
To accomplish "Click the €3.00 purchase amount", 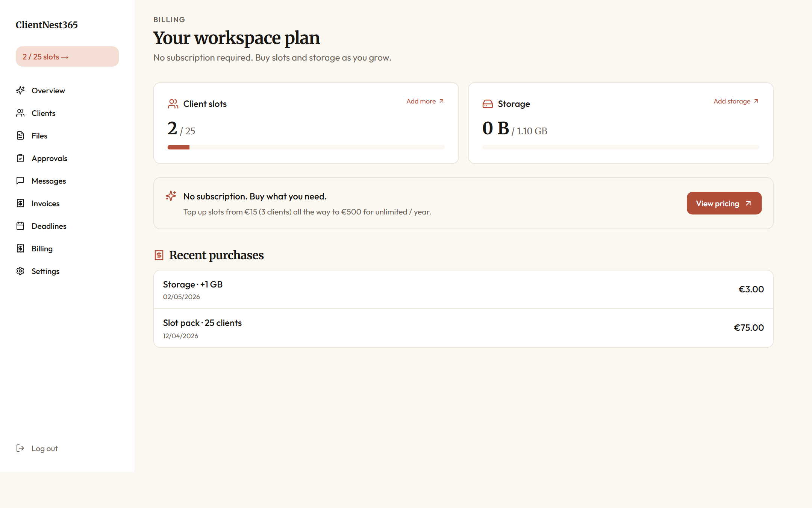I will (751, 289).
